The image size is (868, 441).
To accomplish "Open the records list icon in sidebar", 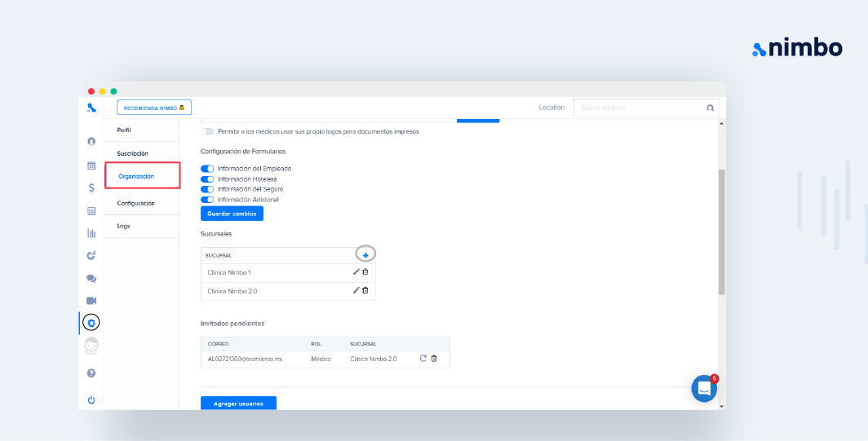I will pyautogui.click(x=91, y=211).
